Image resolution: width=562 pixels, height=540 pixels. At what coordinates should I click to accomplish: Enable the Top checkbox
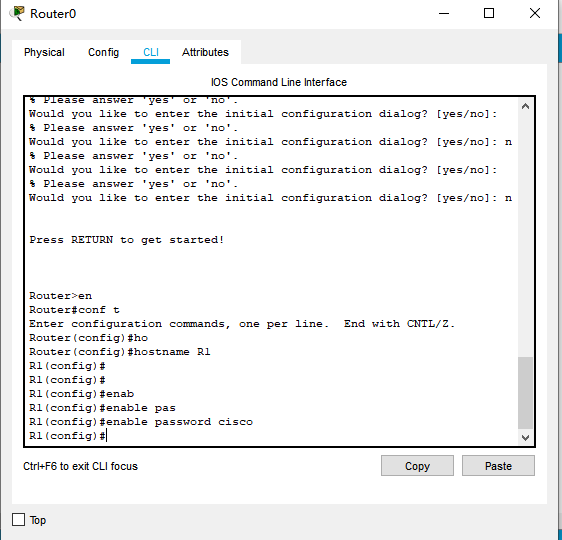point(18,520)
